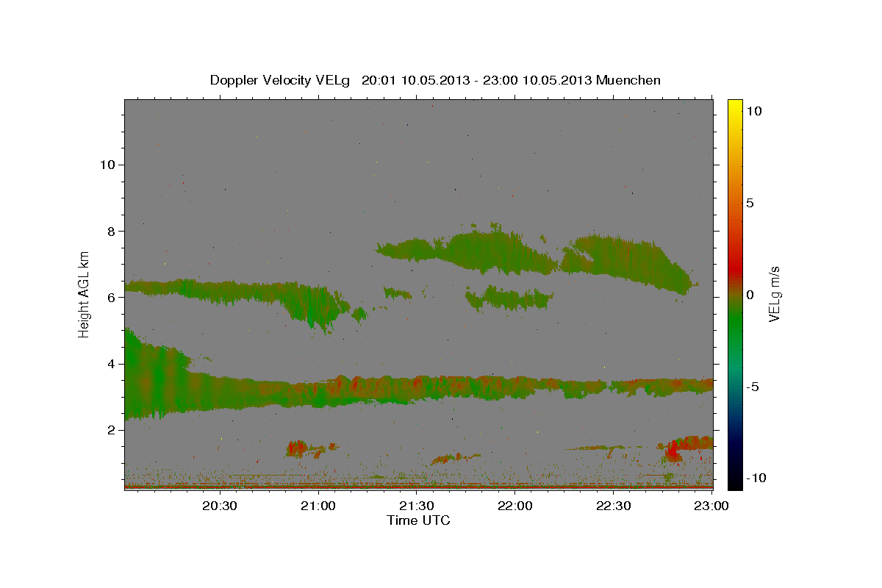Click the 22:30 time tick label
This screenshot has height=588, width=882.
pyautogui.click(x=614, y=506)
